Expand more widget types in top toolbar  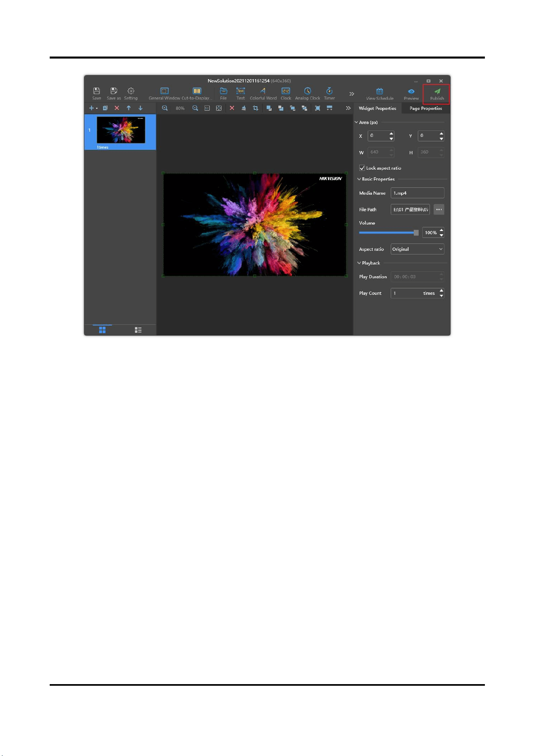[x=352, y=94]
